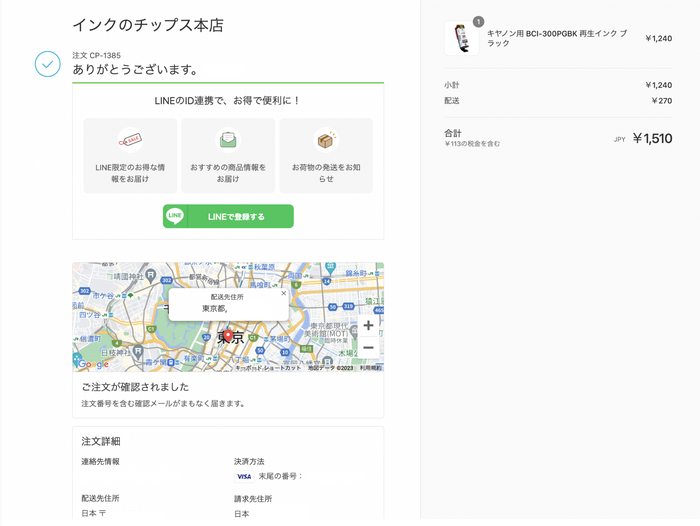This screenshot has height=526, width=700.
Task: Close the shipping address map popup
Action: 283,294
